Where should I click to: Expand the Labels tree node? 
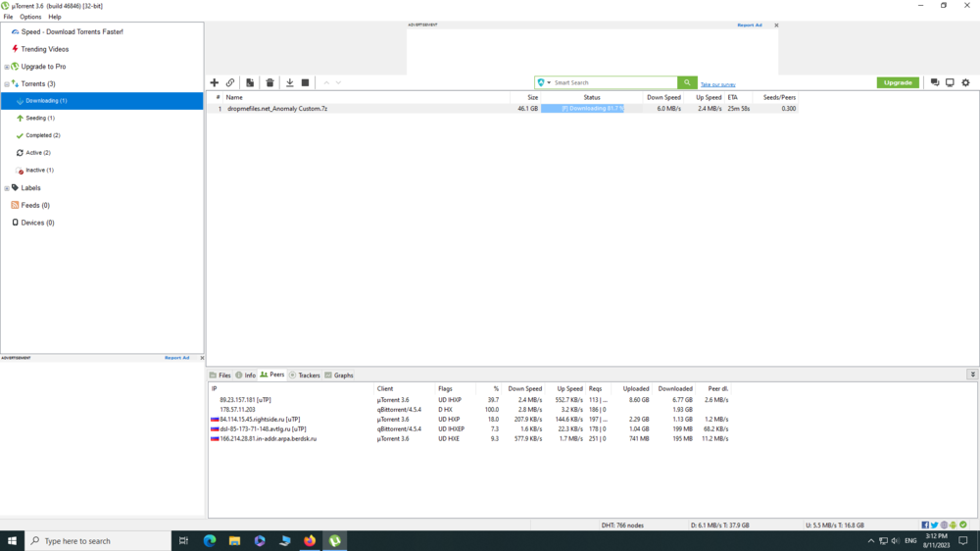click(7, 187)
